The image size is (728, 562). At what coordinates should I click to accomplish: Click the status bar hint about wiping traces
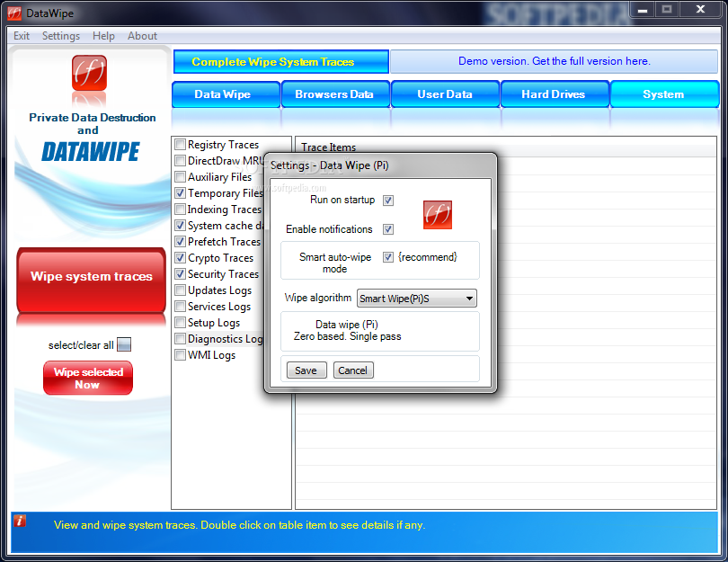tap(239, 525)
